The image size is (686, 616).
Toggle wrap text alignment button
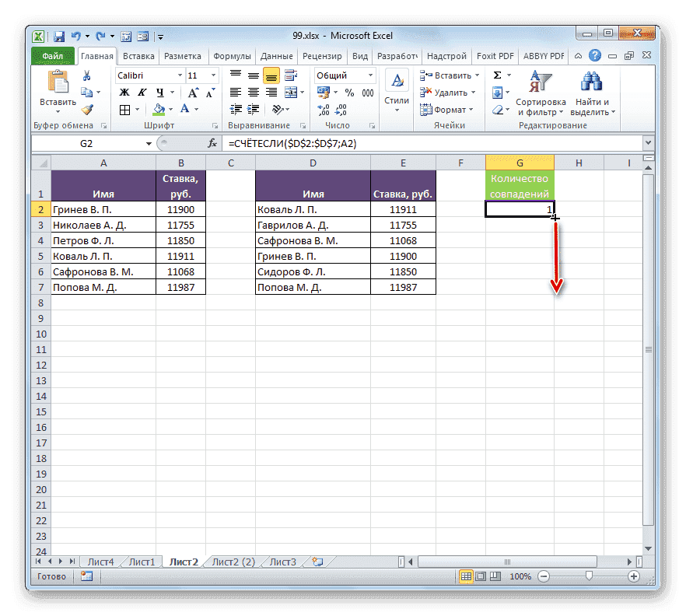pos(292,75)
